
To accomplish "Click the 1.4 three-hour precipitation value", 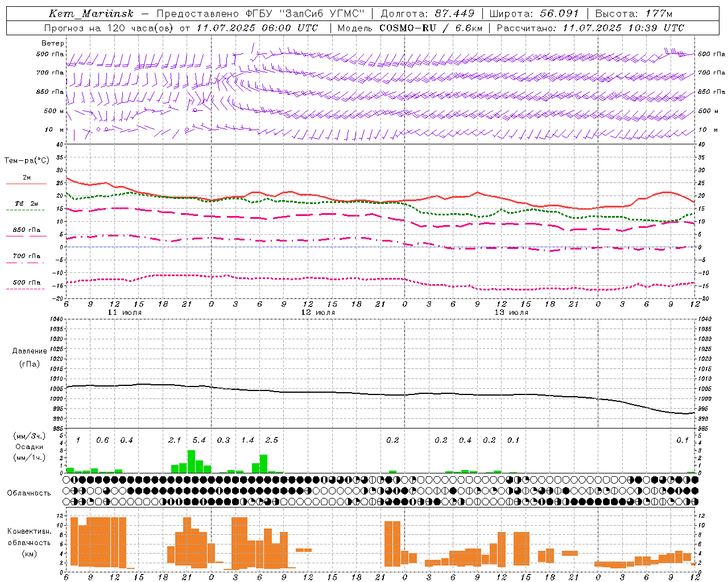I will [247, 440].
